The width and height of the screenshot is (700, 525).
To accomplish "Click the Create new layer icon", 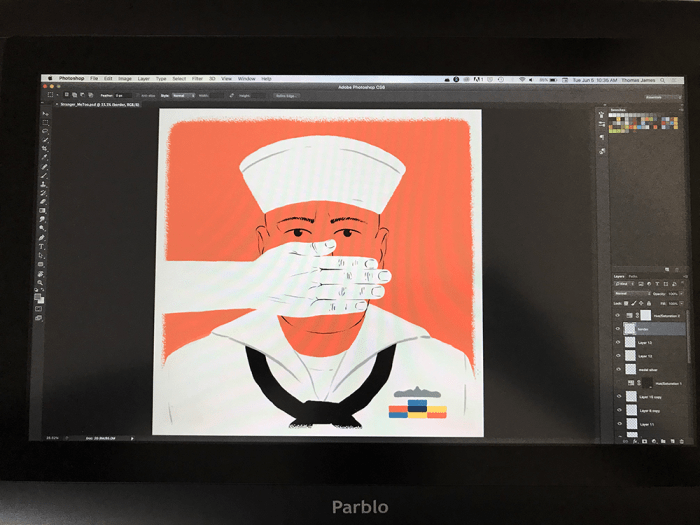I will point(672,439).
